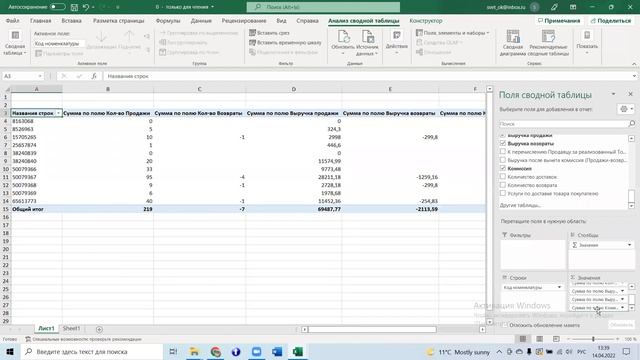Uncheck the Выручка возвраты field
The height and width of the screenshot is (360, 640).
point(503,143)
